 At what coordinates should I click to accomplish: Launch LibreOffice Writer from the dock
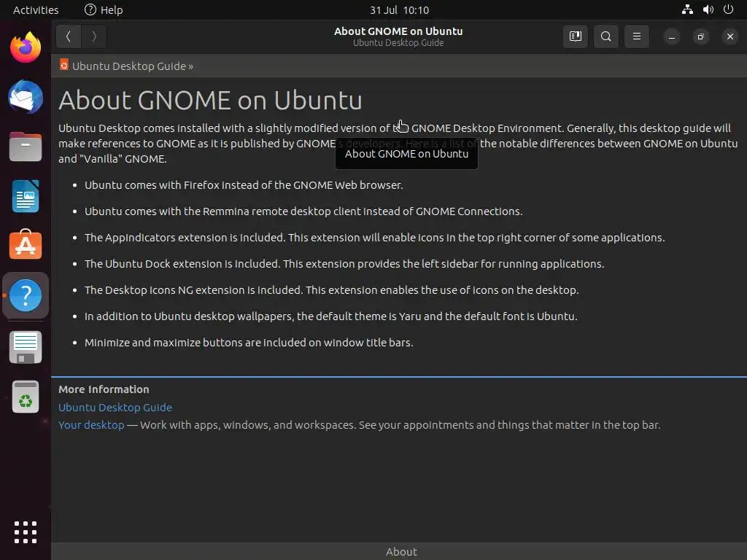[26, 196]
